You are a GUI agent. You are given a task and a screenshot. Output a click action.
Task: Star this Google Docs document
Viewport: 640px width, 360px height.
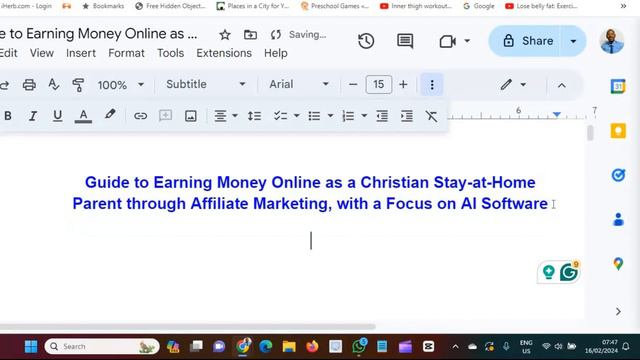point(225,35)
